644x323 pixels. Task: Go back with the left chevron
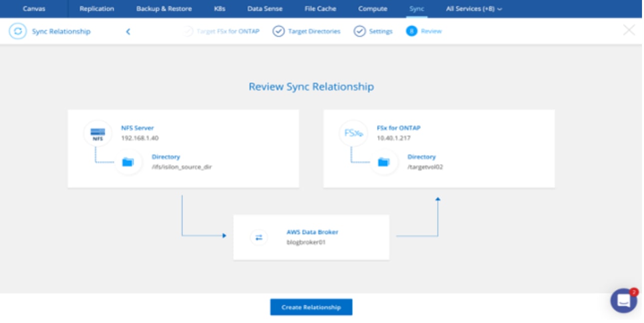pos(128,31)
